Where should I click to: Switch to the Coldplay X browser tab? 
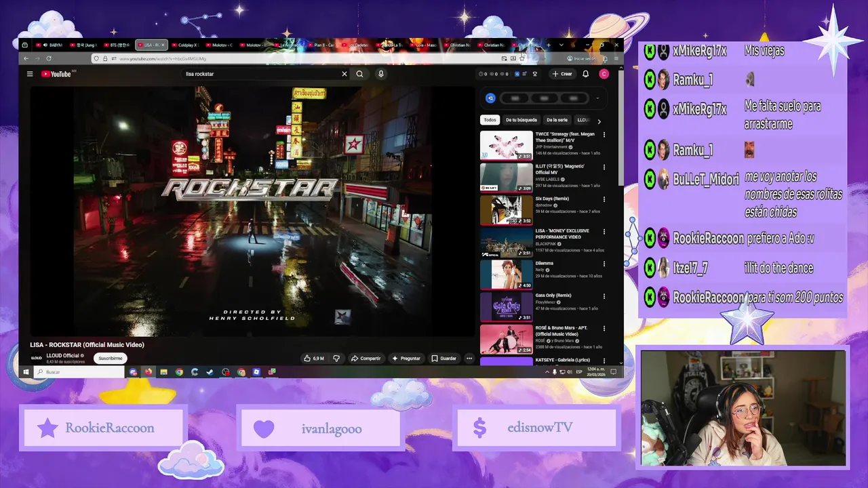tap(184, 45)
